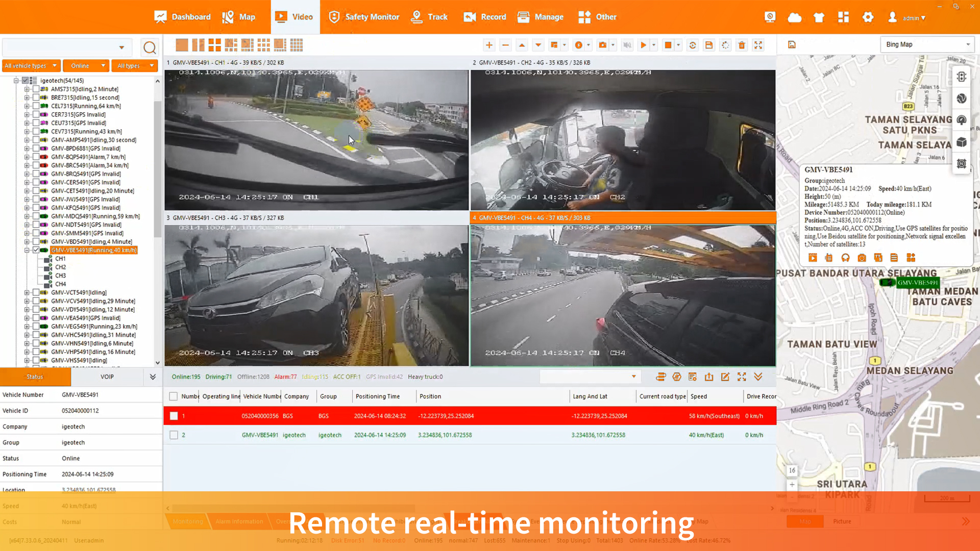Click the minus icon in video toolbar
Image resolution: width=980 pixels, height=551 pixels.
(x=505, y=45)
